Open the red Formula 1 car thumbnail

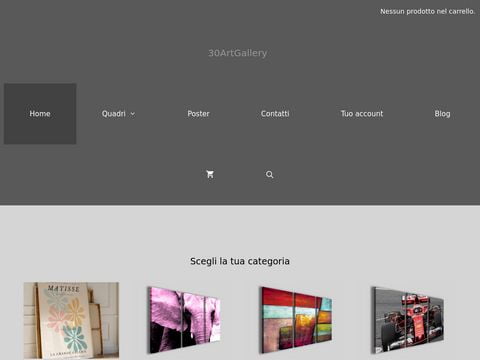(x=407, y=320)
